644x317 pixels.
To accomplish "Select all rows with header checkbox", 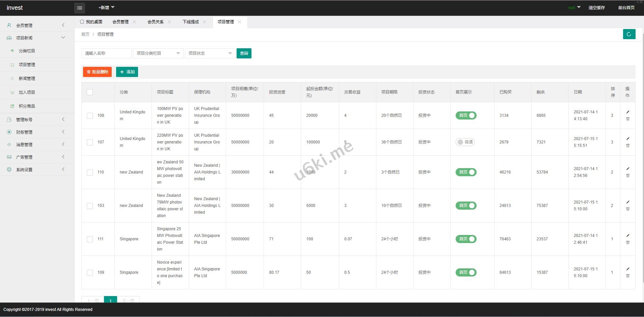I will pos(90,92).
